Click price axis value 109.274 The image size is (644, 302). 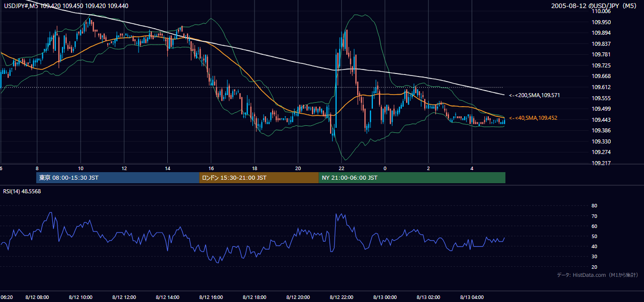[601, 152]
